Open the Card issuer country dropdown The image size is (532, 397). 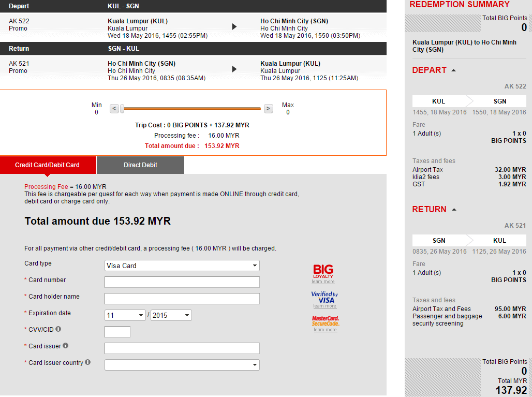tap(182, 365)
